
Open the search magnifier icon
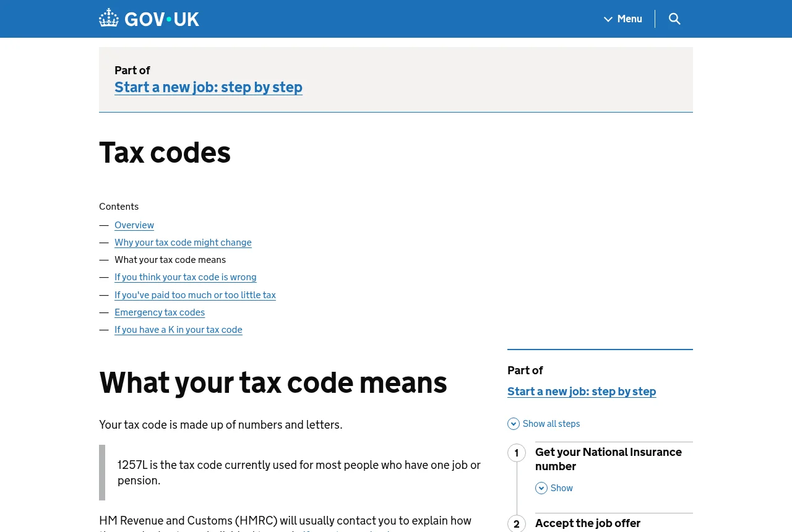[674, 19]
